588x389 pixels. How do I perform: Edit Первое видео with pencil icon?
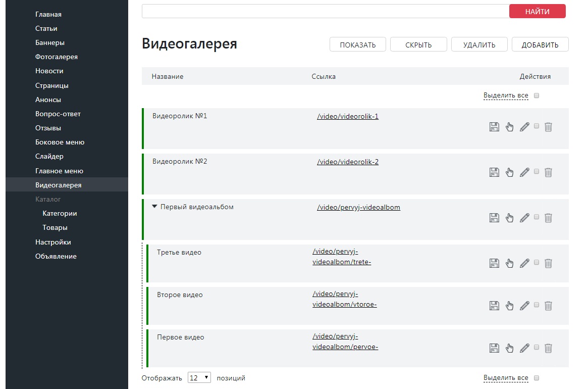(524, 348)
